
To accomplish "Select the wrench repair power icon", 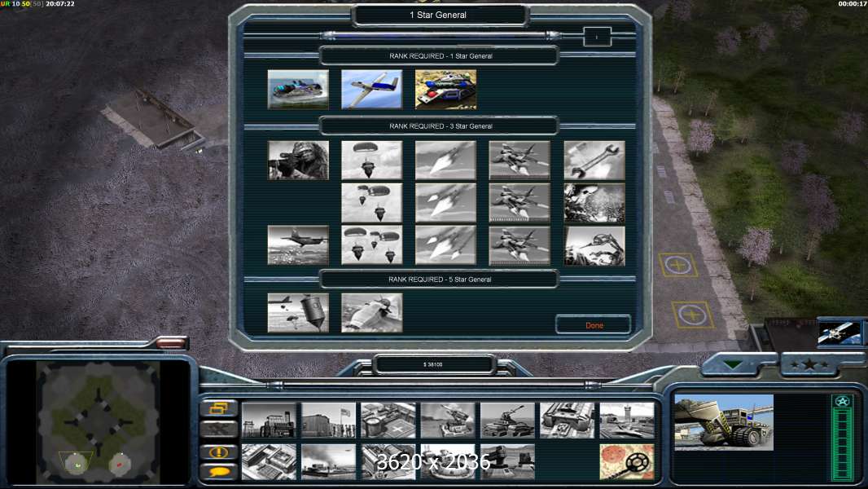I will [594, 160].
